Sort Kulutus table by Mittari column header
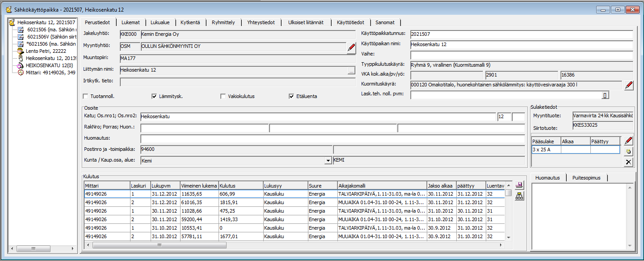This screenshot has height=261, width=644. click(x=107, y=185)
